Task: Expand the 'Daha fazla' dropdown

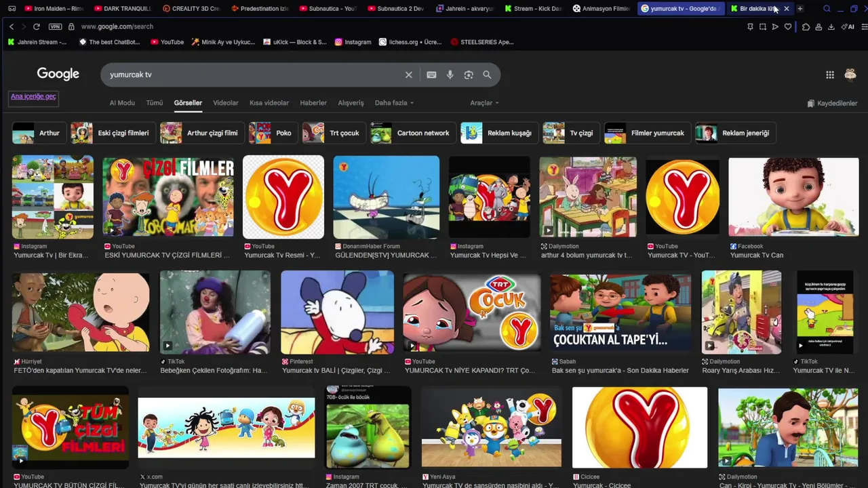Action: pyautogui.click(x=394, y=103)
